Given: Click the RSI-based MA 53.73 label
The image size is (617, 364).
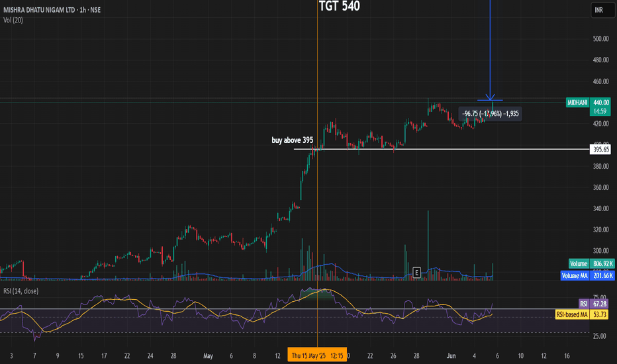Looking at the screenshot, I should tap(582, 314).
